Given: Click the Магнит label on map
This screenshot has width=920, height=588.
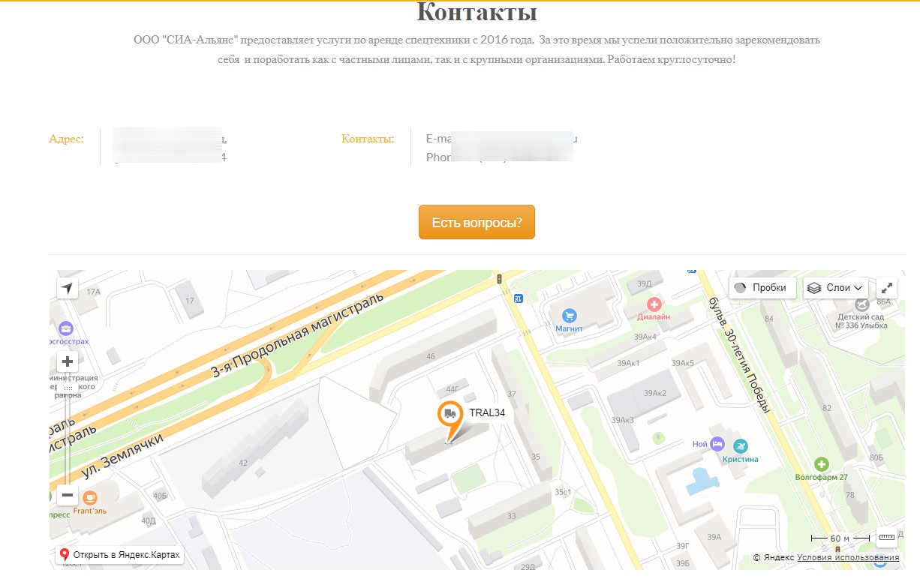Looking at the screenshot, I should pos(570,328).
